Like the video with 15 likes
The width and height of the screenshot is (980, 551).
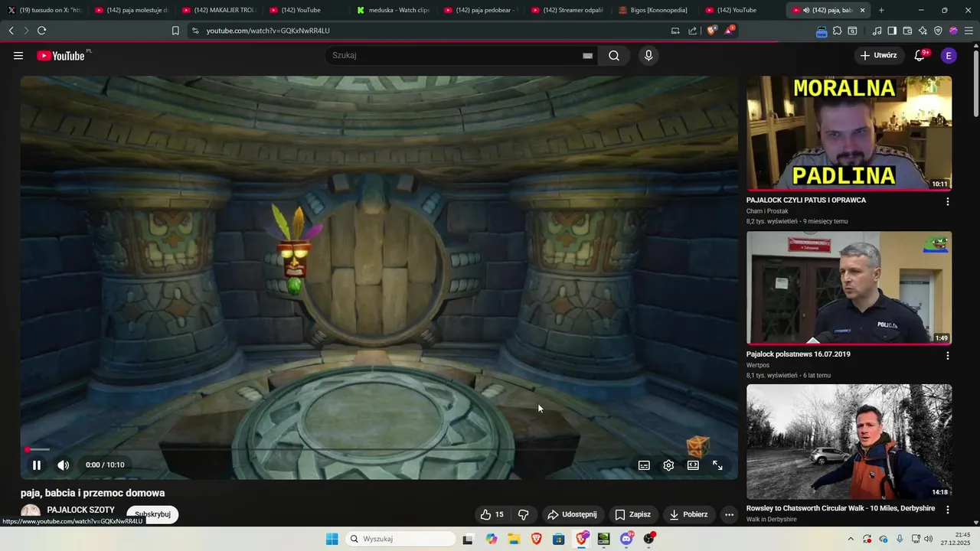(492, 514)
